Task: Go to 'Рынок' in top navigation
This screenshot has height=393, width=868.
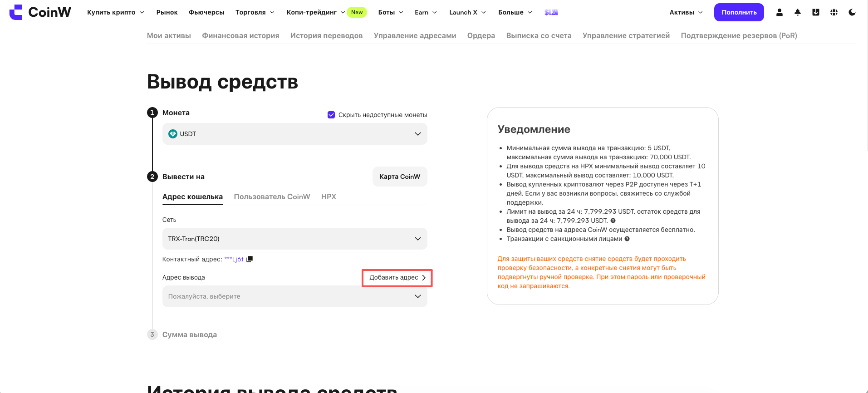Action: [167, 12]
